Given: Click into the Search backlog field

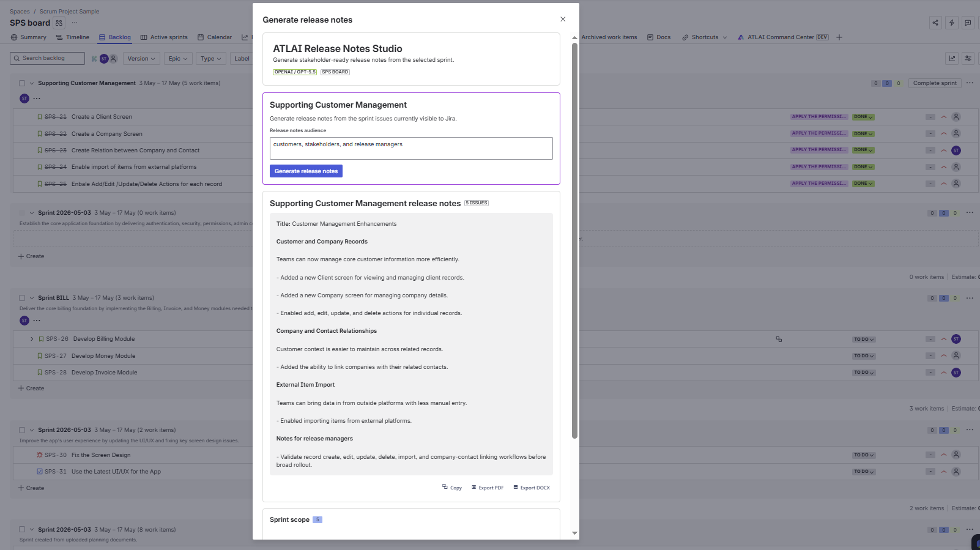Looking at the screenshot, I should (48, 58).
